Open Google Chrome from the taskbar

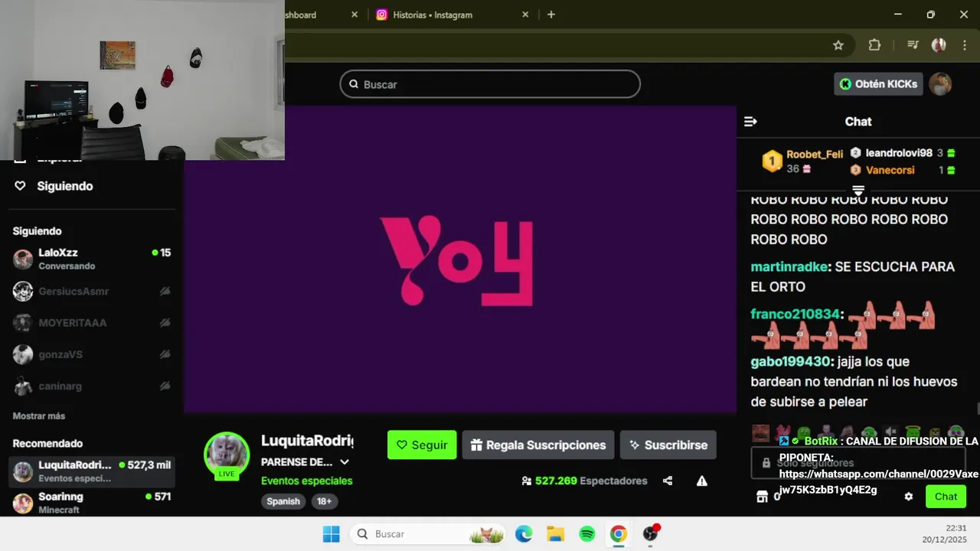(x=619, y=534)
